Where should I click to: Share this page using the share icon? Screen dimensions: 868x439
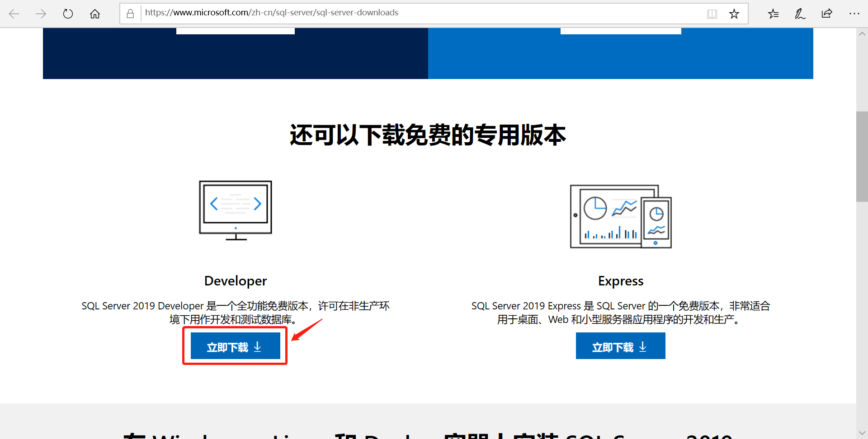click(x=827, y=14)
